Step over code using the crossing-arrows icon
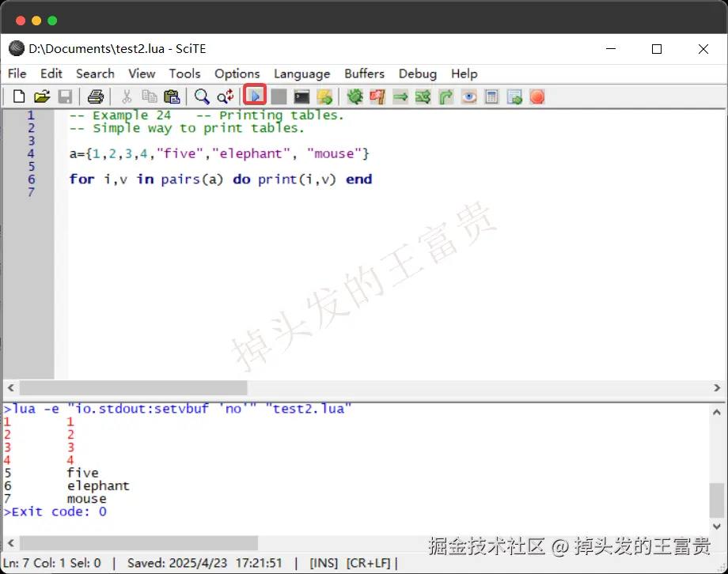 click(423, 96)
